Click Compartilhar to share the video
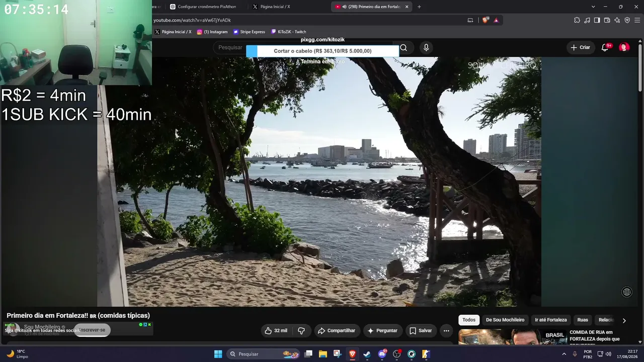 tap(337, 330)
